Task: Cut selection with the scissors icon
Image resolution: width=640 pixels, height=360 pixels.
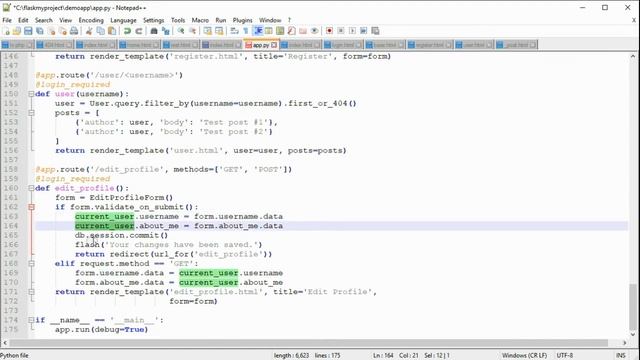Action: pyautogui.click(x=89, y=31)
